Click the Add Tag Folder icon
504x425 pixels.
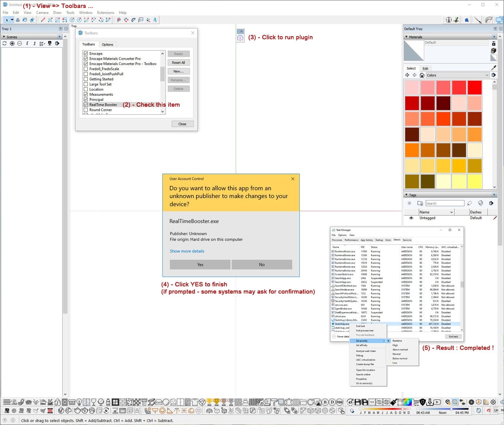coord(420,203)
